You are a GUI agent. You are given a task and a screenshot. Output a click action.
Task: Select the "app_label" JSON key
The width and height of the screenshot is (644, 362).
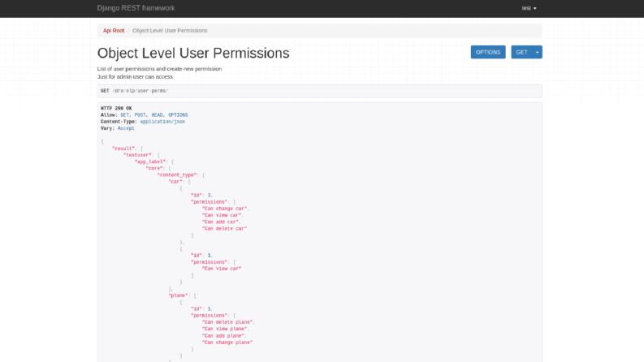[150, 162]
